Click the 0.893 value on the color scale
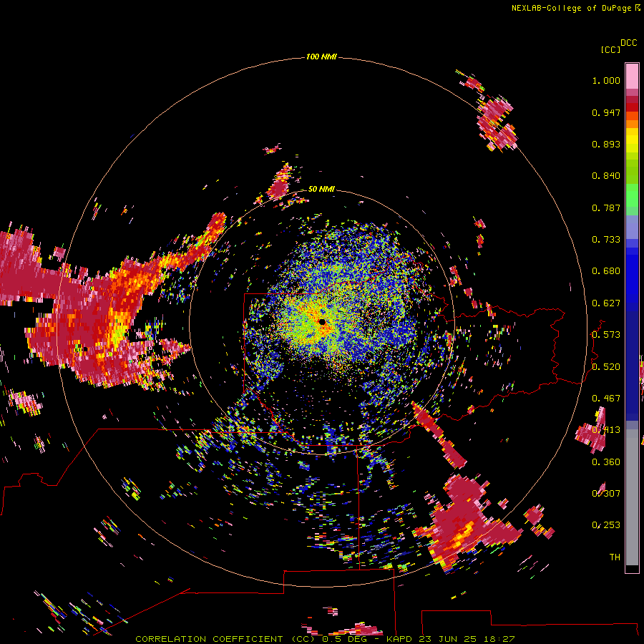This screenshot has height=644, width=644. click(606, 144)
